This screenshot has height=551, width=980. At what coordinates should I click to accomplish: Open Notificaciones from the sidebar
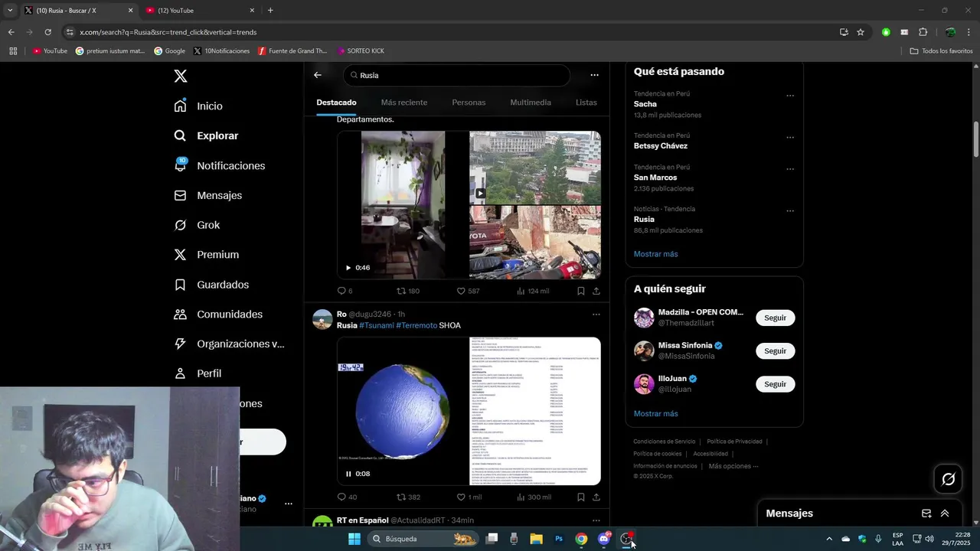click(219, 165)
